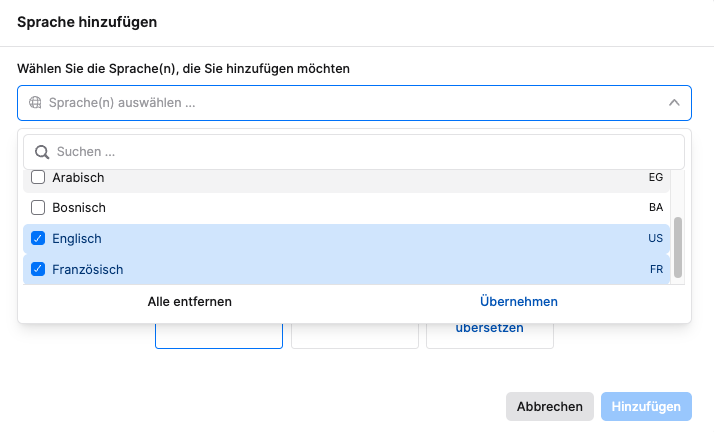This screenshot has width=714, height=432.
Task: Click the Hinzufügen button
Action: click(646, 407)
